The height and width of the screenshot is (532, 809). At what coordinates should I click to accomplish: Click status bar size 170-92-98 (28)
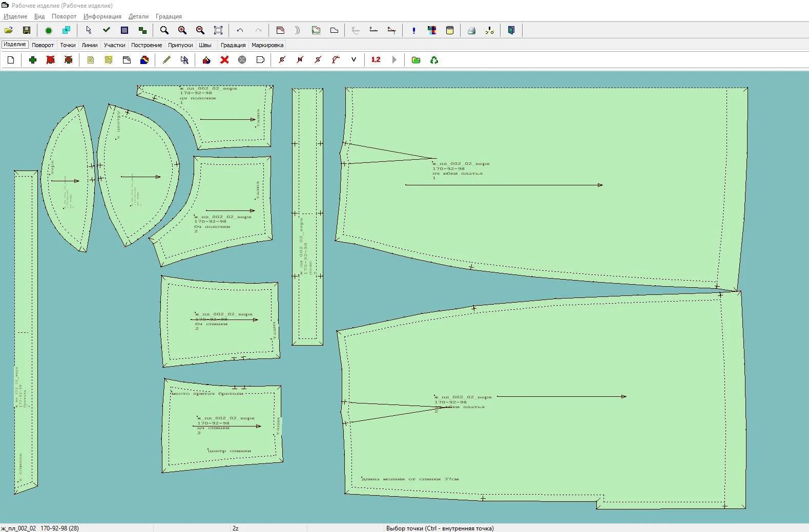[59, 528]
